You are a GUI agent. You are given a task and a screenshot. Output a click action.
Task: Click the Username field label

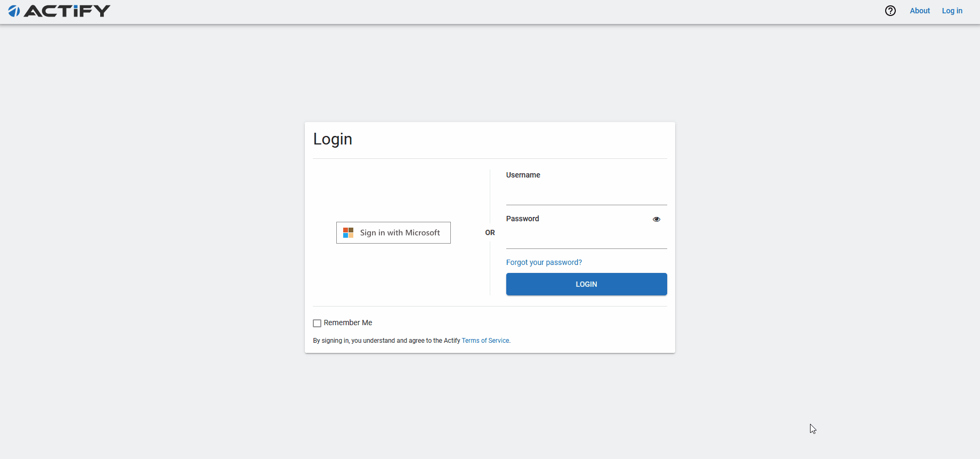point(523,175)
